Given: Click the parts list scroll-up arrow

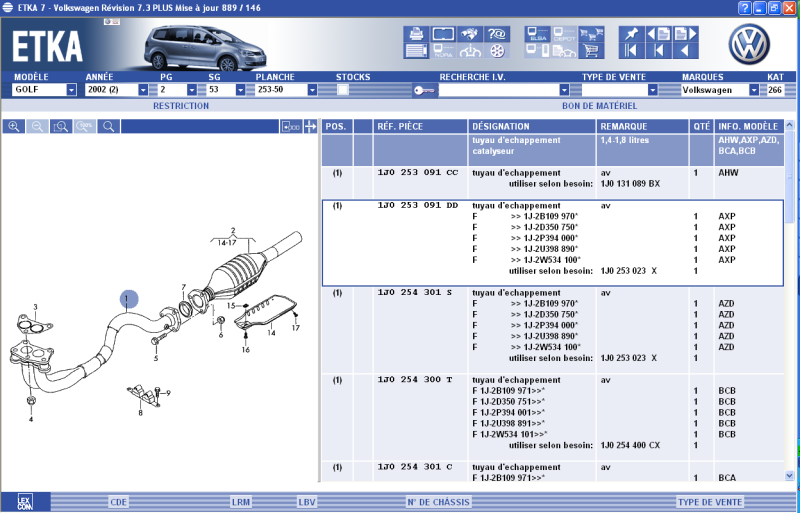Looking at the screenshot, I should click(x=789, y=125).
